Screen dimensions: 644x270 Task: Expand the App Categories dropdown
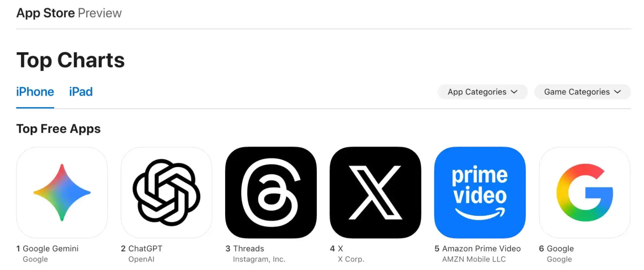click(482, 92)
